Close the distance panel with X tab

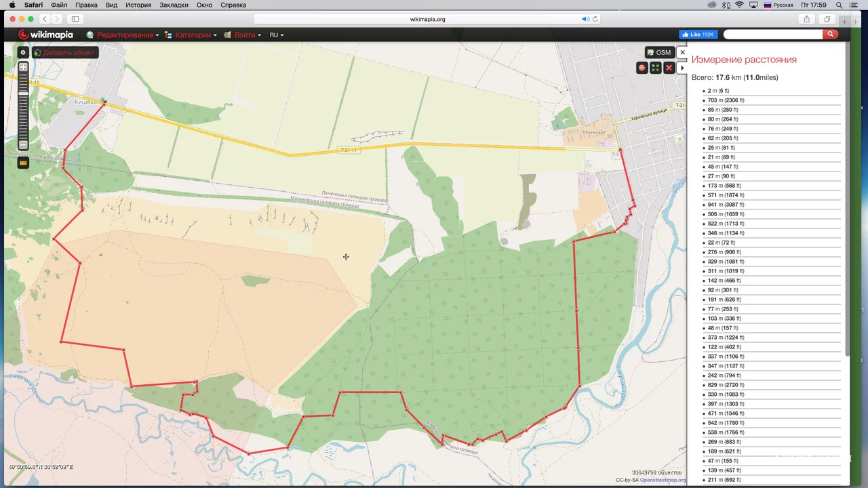tap(682, 52)
